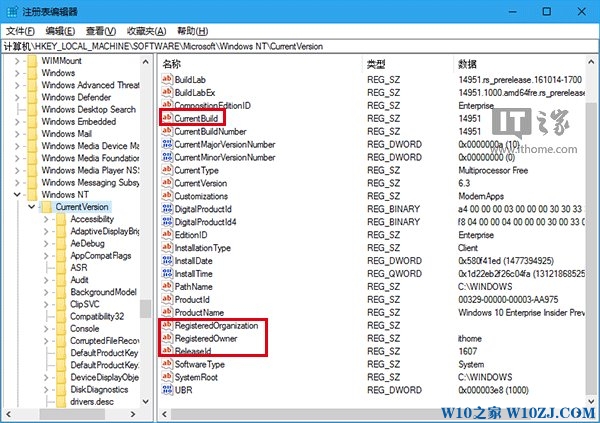Click the 00329-00000-00003-AA975 product ID data
600x423 pixels.
pyautogui.click(x=508, y=299)
